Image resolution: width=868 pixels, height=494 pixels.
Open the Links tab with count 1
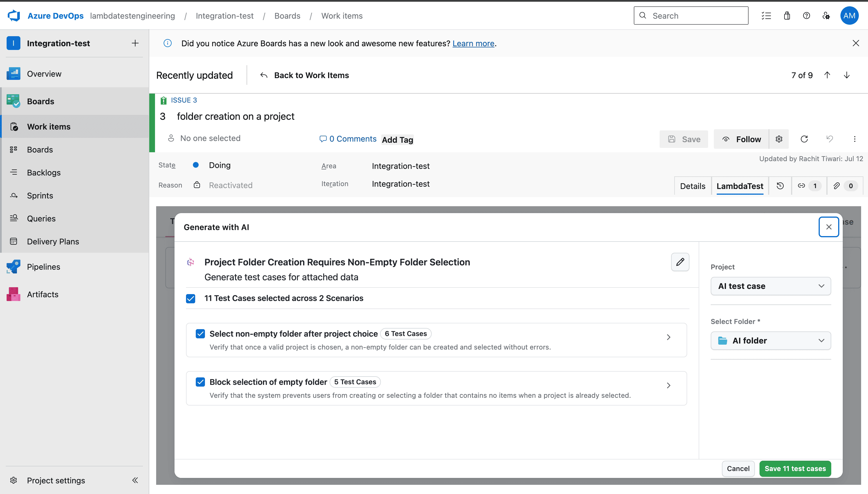pyautogui.click(x=809, y=186)
